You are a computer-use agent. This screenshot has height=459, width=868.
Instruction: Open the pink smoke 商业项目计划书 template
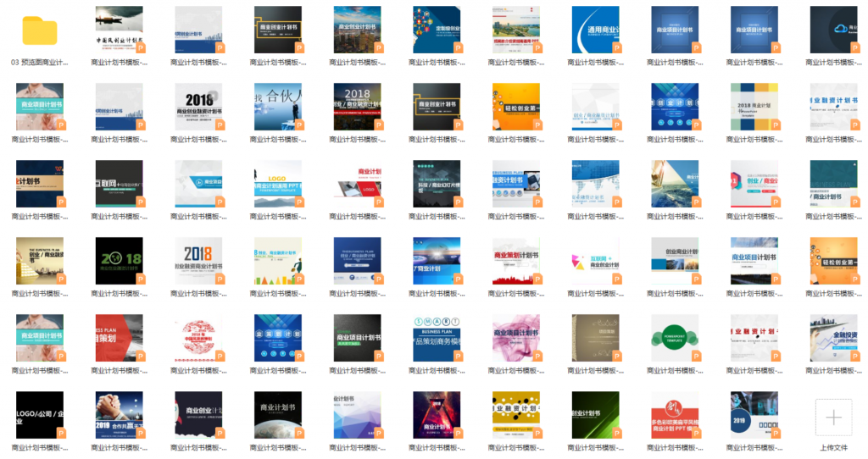click(515, 338)
